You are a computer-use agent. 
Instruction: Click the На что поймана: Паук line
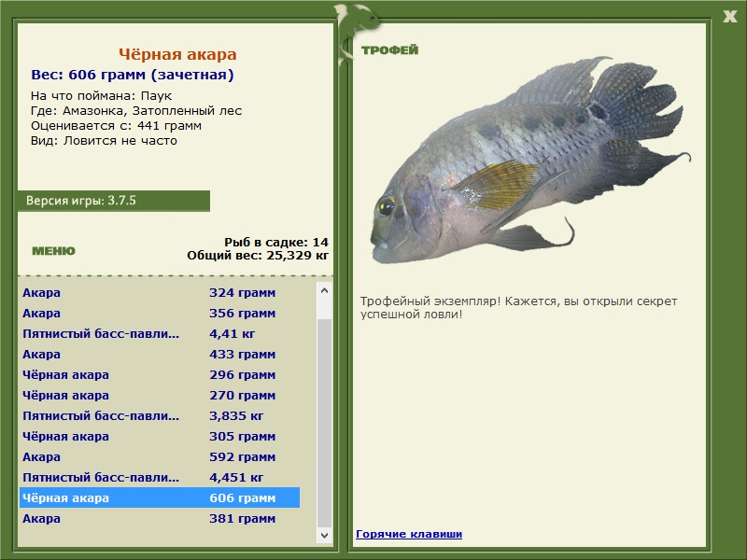[x=101, y=96]
